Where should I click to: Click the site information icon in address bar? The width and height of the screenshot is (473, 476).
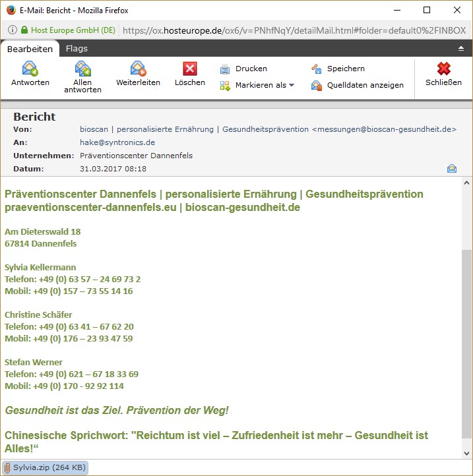tap(12, 30)
